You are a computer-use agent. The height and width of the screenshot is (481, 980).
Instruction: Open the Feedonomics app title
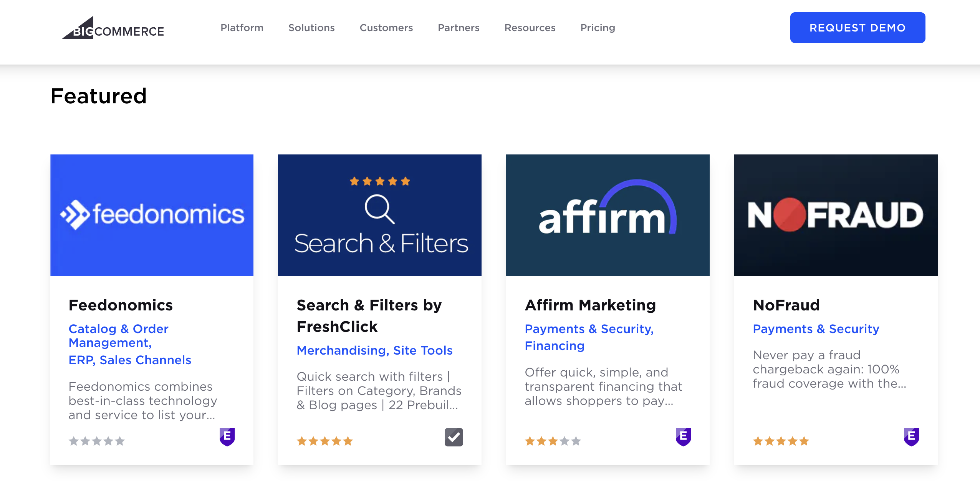pyautogui.click(x=121, y=305)
